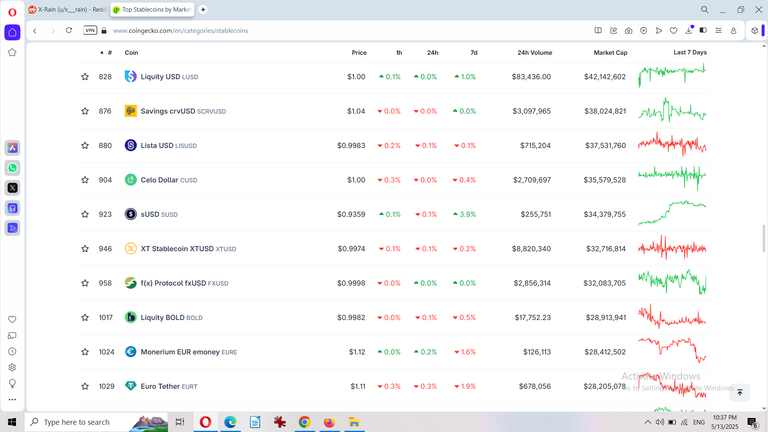Open Firefox from the taskbar
The image size is (768, 432).
coord(329,422)
